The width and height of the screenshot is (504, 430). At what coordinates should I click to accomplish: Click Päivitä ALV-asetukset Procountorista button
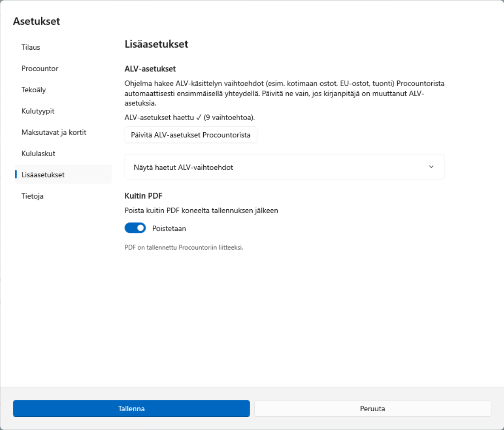[x=191, y=135]
